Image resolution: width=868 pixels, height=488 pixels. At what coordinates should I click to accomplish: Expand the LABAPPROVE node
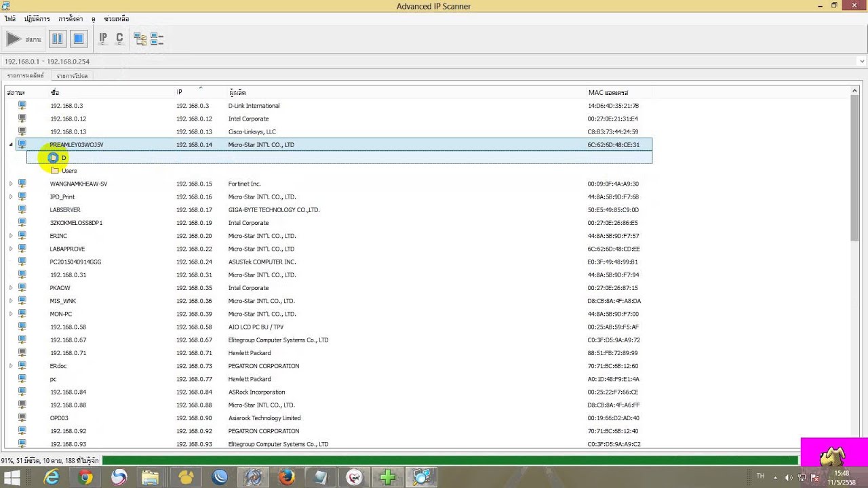point(11,249)
